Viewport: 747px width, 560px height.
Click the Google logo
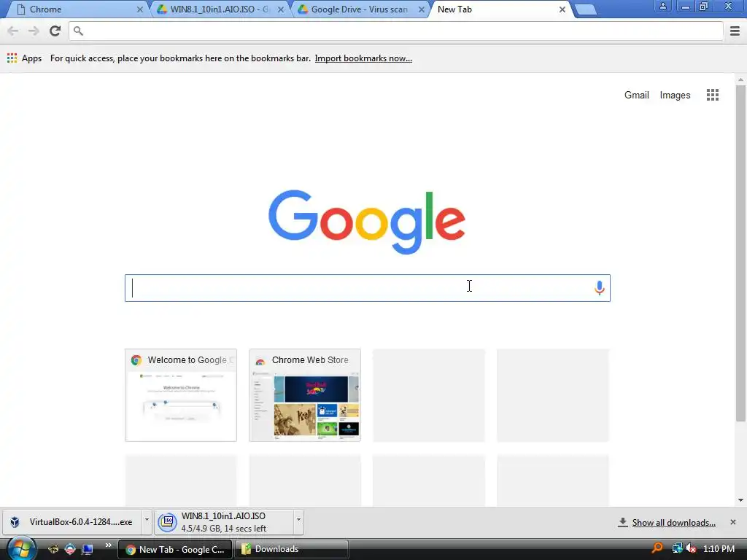click(367, 222)
